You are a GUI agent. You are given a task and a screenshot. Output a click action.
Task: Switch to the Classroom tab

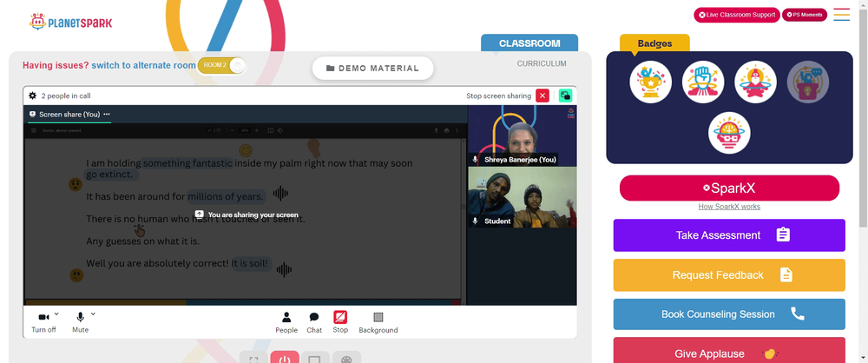click(529, 43)
